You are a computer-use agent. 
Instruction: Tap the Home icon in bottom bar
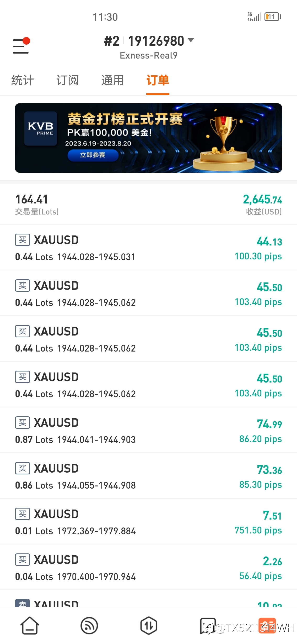coord(30,626)
